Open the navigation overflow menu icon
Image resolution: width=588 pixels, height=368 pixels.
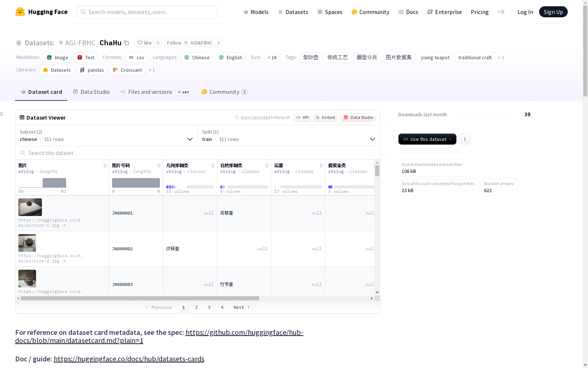point(501,12)
